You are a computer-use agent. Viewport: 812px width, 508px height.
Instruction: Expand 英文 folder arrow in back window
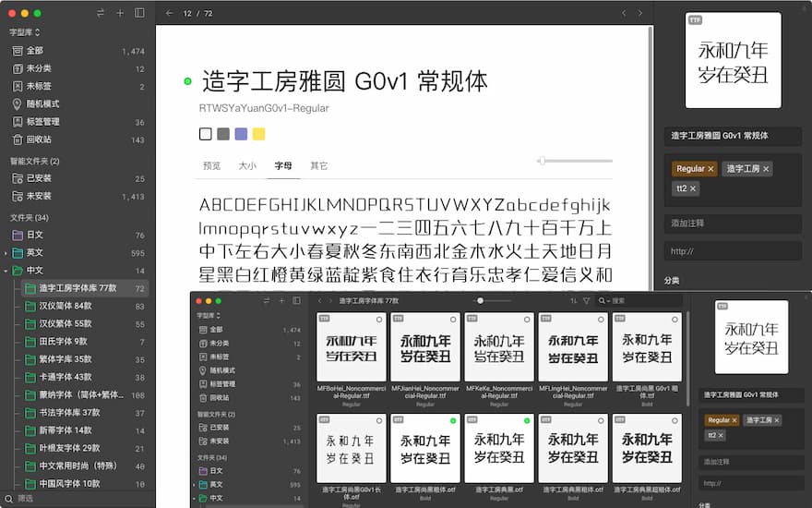click(x=6, y=253)
